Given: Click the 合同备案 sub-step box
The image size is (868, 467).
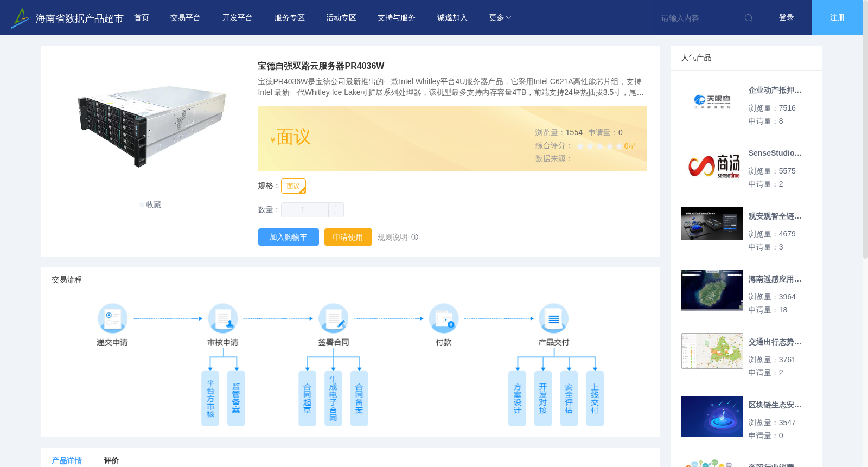Looking at the screenshot, I should coord(359,399).
